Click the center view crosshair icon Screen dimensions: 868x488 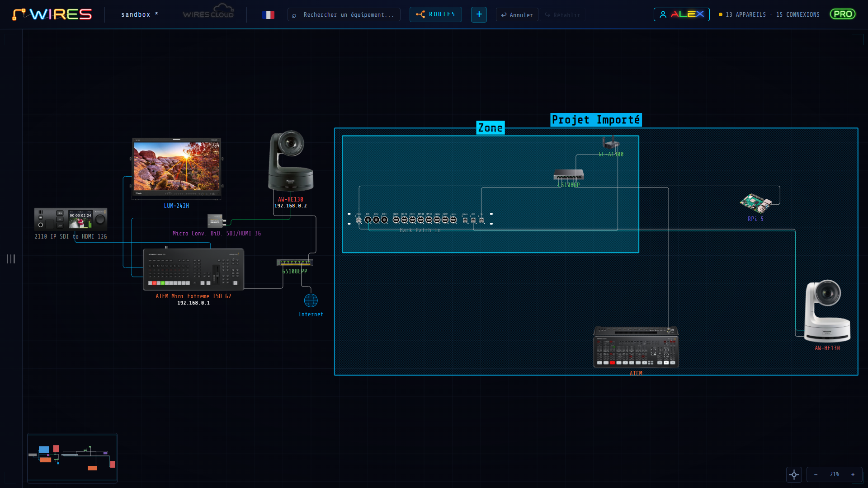(794, 474)
